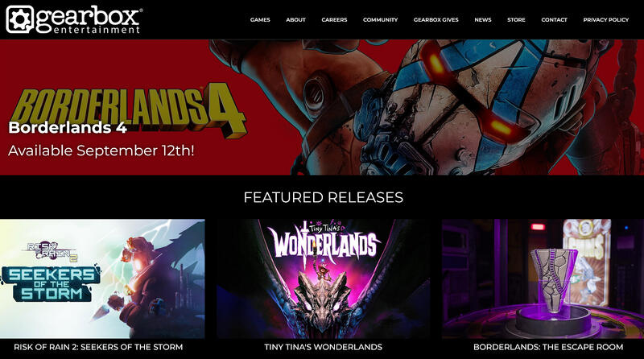Click the Borderlands 4 yellow logo graphic
This screenshot has width=644, height=359.
[128, 108]
